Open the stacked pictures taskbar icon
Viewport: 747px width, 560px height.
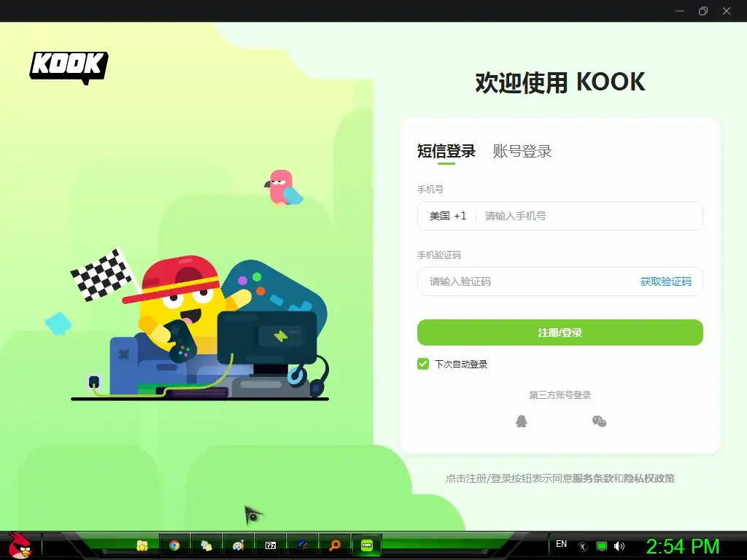point(206,545)
